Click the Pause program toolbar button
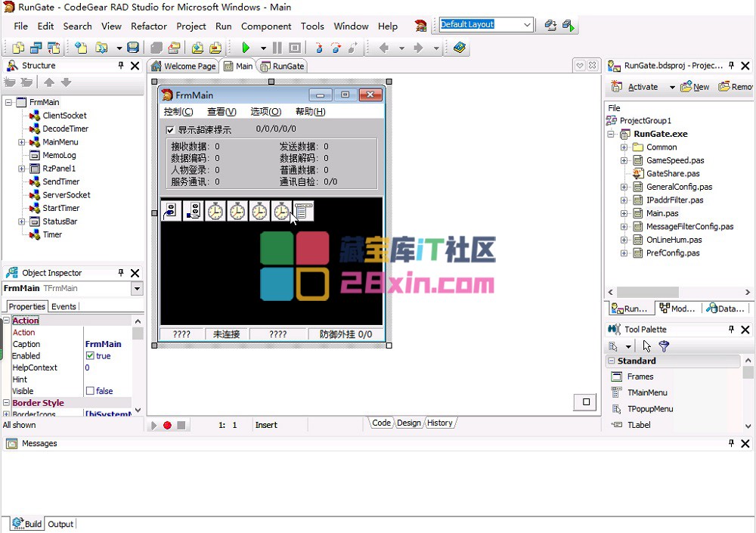The height and width of the screenshot is (533, 756). (x=277, y=48)
